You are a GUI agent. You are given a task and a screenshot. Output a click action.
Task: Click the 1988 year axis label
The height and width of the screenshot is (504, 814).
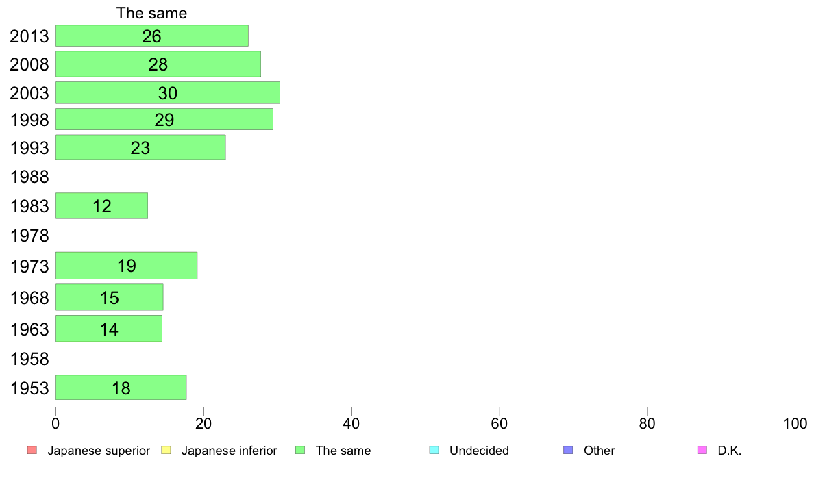coord(29,177)
